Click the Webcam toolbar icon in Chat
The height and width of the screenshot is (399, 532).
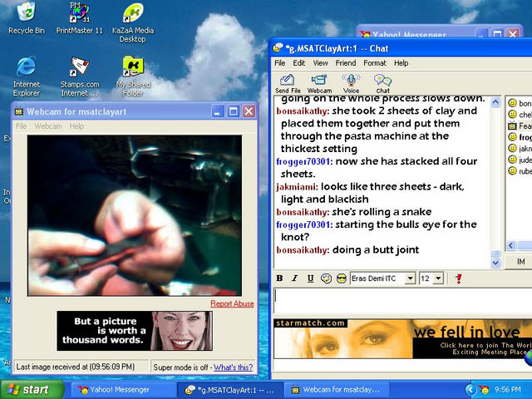point(319,83)
